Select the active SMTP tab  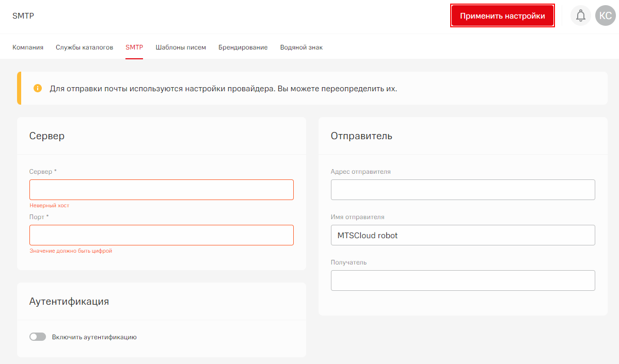pyautogui.click(x=134, y=47)
